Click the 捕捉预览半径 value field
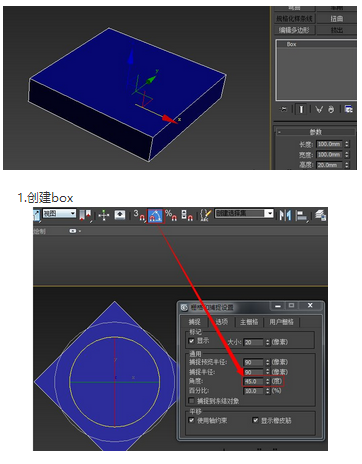Screen dimensions: 362x464 coord(254,362)
